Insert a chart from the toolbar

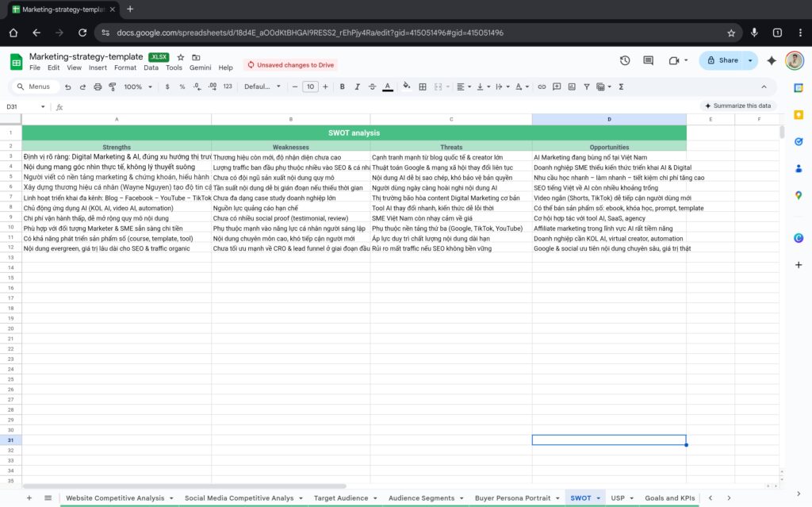tap(571, 86)
